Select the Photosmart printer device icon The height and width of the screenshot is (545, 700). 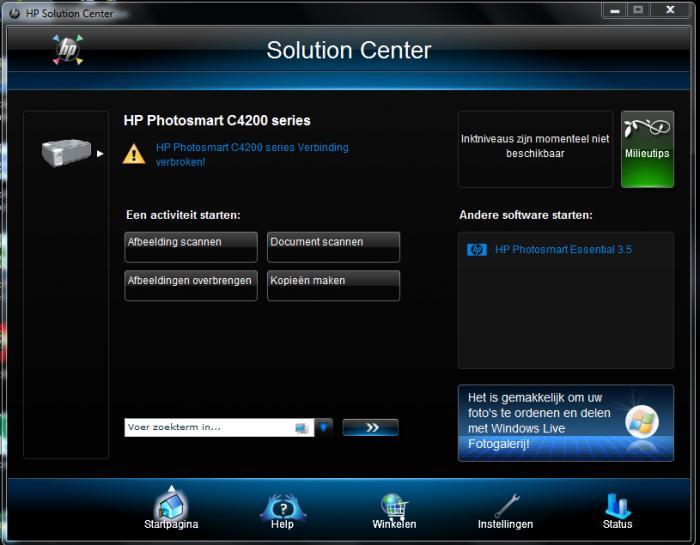click(x=66, y=153)
